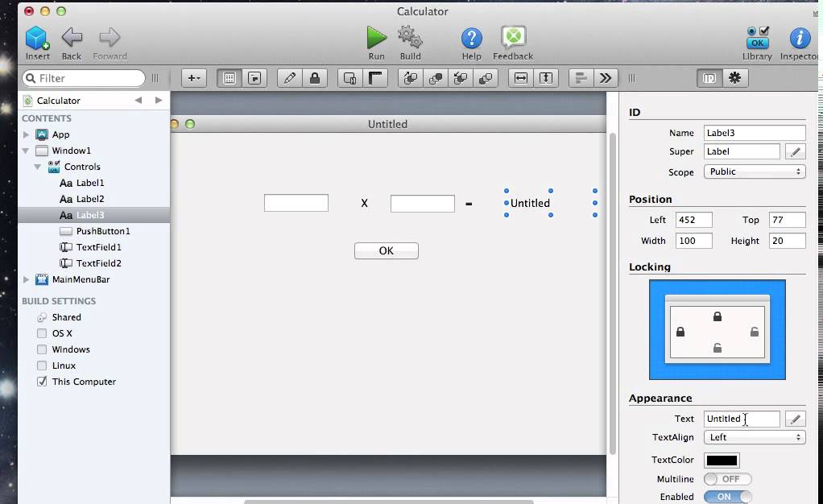Click the pencil button next to Super

tap(795, 151)
